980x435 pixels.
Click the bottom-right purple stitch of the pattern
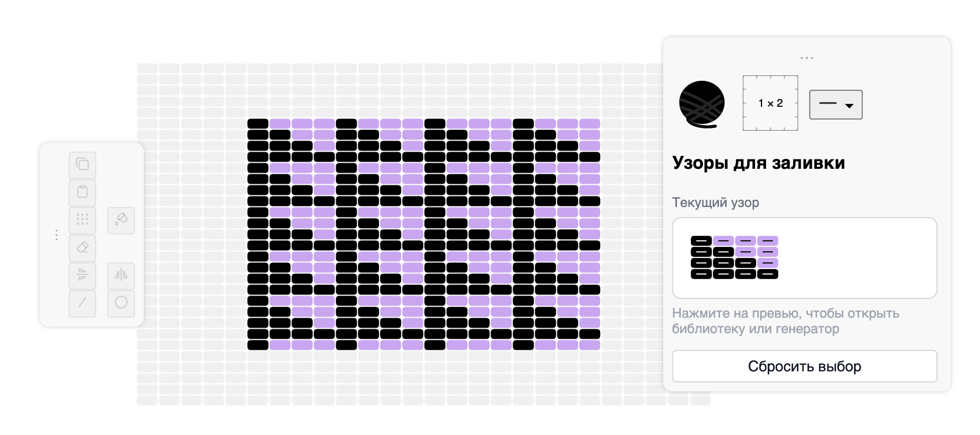[590, 345]
